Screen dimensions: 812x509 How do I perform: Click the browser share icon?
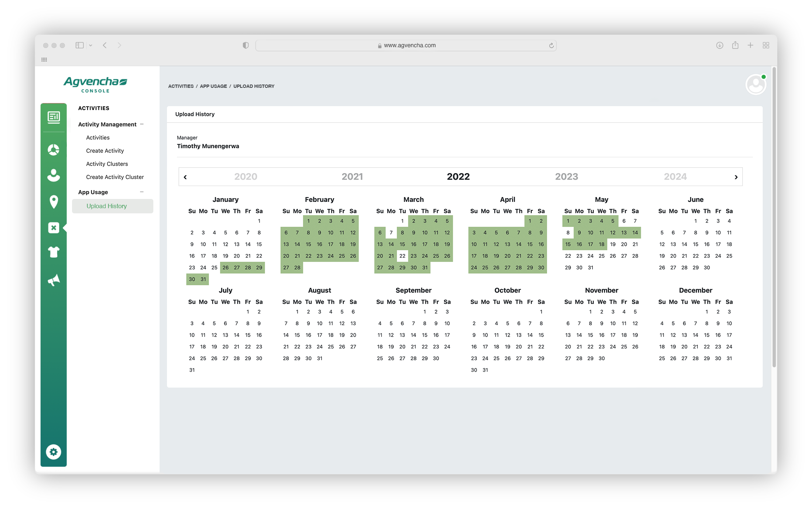(x=735, y=45)
